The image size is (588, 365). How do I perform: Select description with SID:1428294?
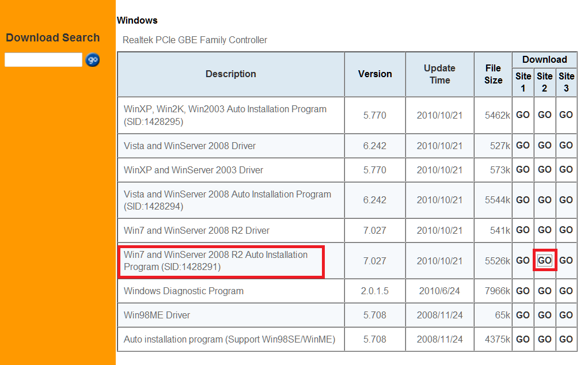pos(227,200)
